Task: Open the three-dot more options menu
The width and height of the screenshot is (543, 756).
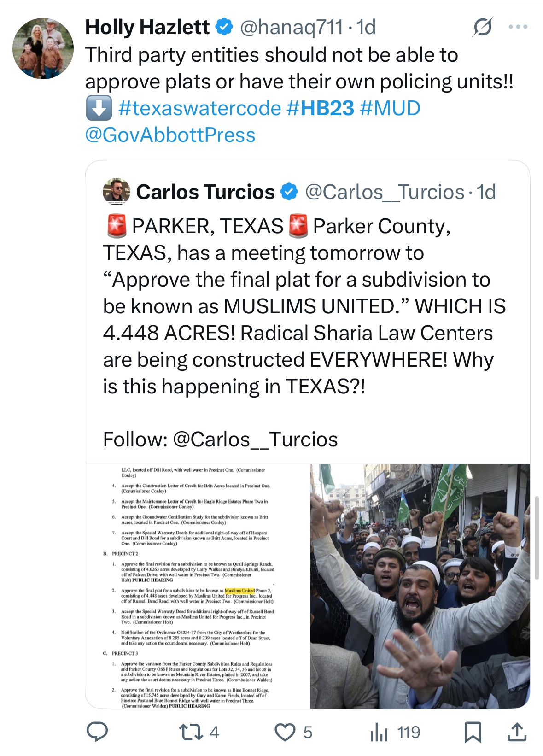Action: pos(518,27)
